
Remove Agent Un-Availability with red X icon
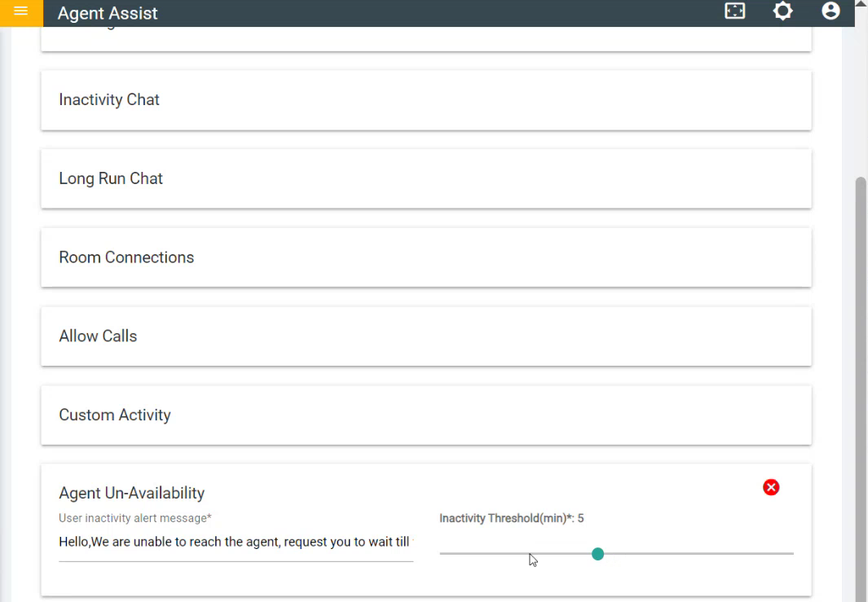[771, 487]
